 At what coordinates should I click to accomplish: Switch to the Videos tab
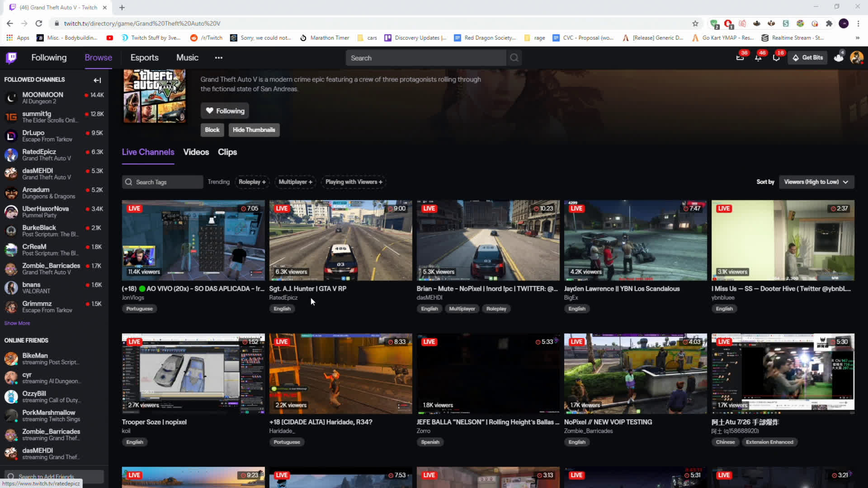(x=196, y=152)
